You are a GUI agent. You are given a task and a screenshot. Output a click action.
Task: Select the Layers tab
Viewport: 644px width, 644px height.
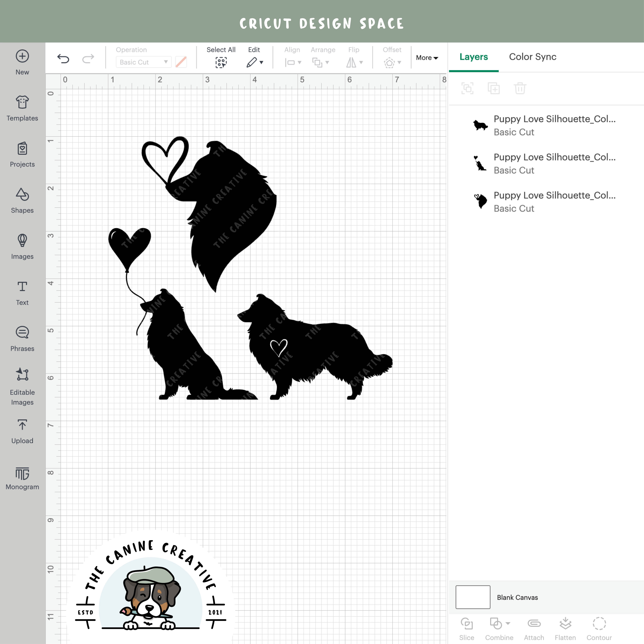pos(473,57)
